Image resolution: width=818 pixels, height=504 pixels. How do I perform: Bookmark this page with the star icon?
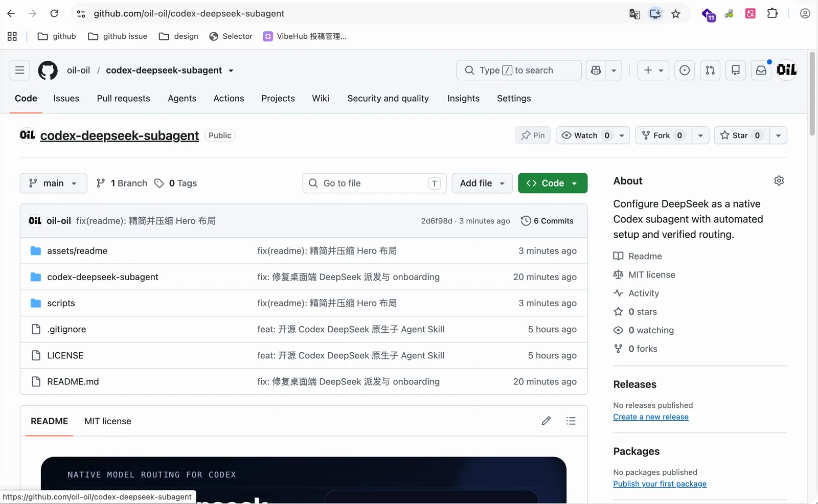(x=676, y=14)
